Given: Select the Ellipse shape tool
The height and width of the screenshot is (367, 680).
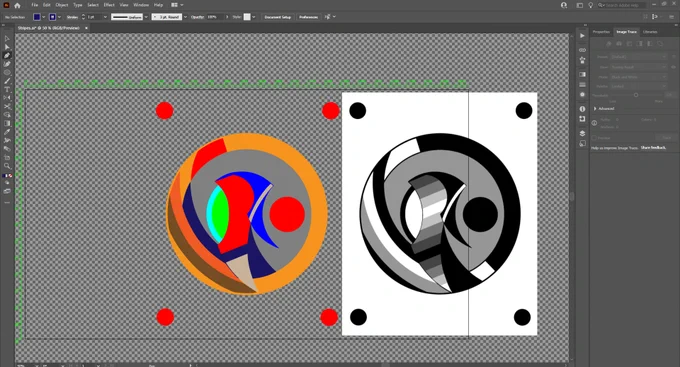Looking at the screenshot, I should (x=7, y=72).
